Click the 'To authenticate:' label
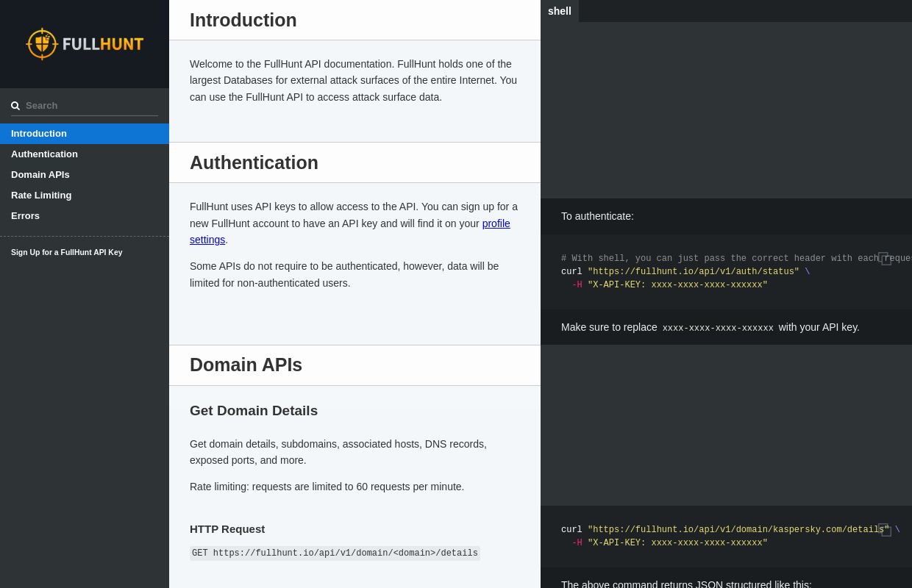This screenshot has height=588, width=912. (x=597, y=216)
